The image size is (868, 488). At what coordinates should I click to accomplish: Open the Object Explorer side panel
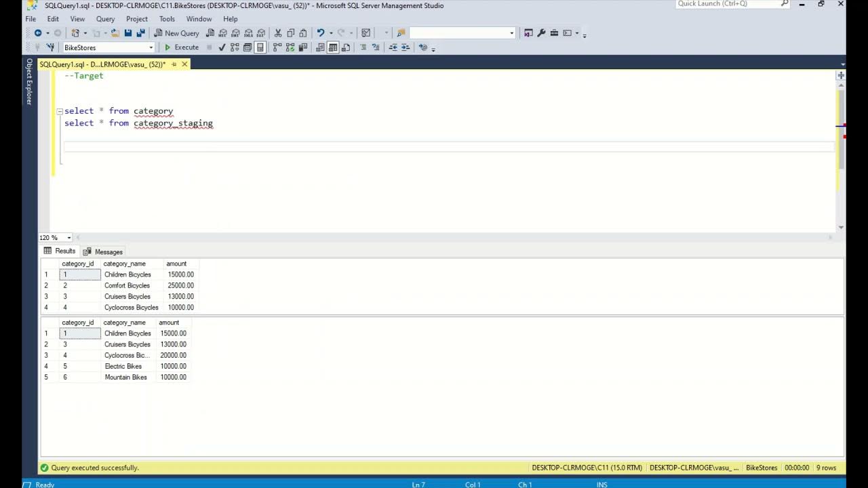(x=29, y=81)
